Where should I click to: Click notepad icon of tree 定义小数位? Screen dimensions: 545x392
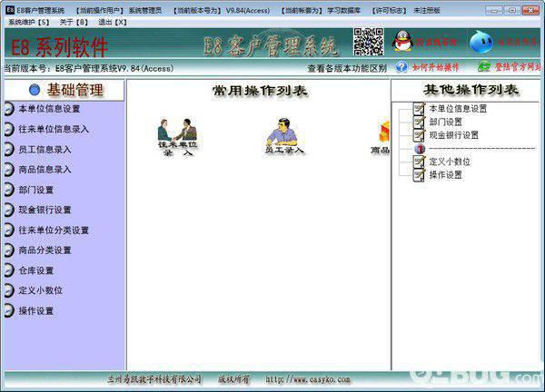click(419, 162)
